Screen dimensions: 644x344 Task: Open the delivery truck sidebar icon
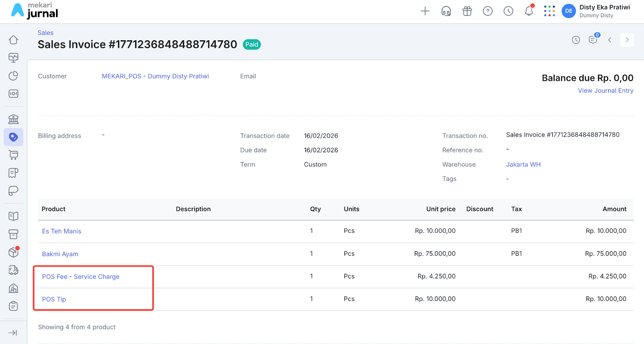[13, 270]
